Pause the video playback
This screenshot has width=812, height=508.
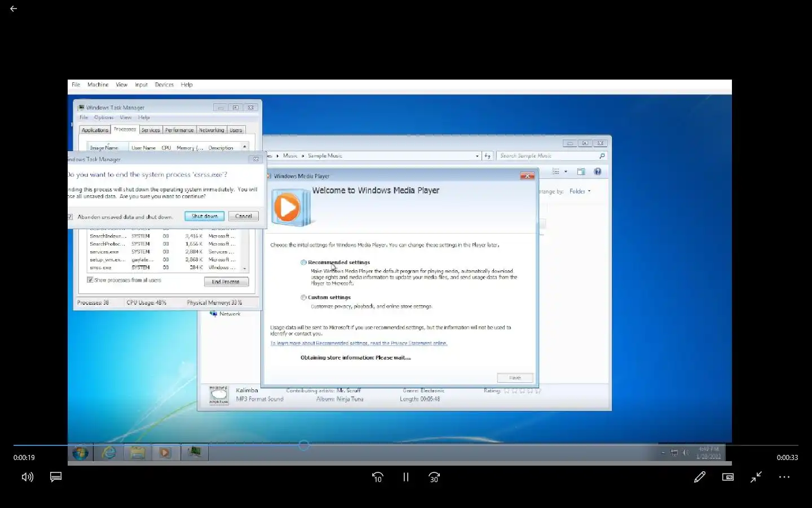(406, 477)
